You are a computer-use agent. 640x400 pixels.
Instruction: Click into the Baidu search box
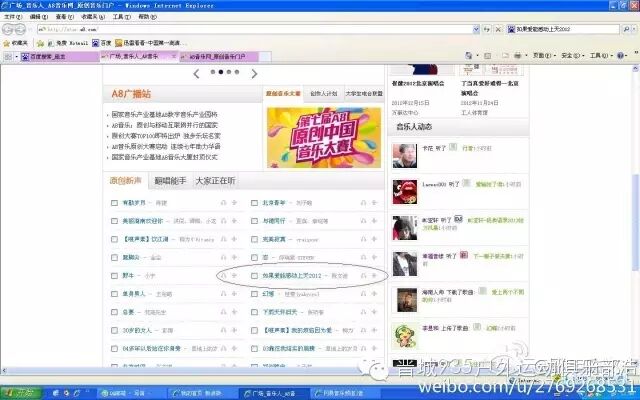point(563,29)
